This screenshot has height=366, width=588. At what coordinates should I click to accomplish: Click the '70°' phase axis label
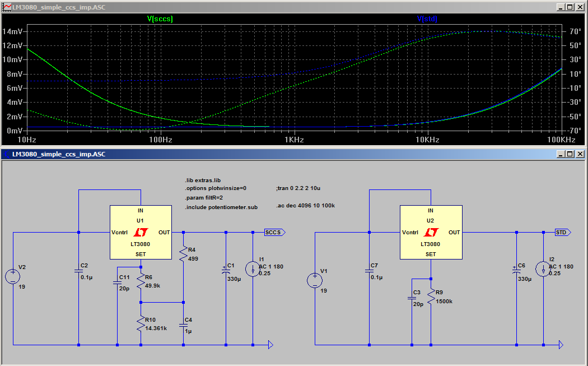tap(575, 31)
